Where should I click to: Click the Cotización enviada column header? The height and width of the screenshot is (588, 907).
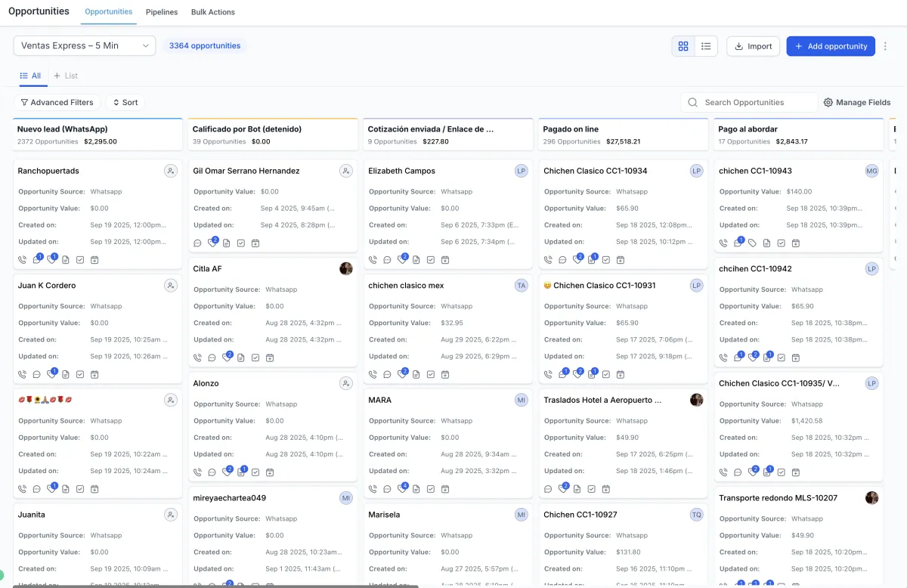tap(448, 135)
